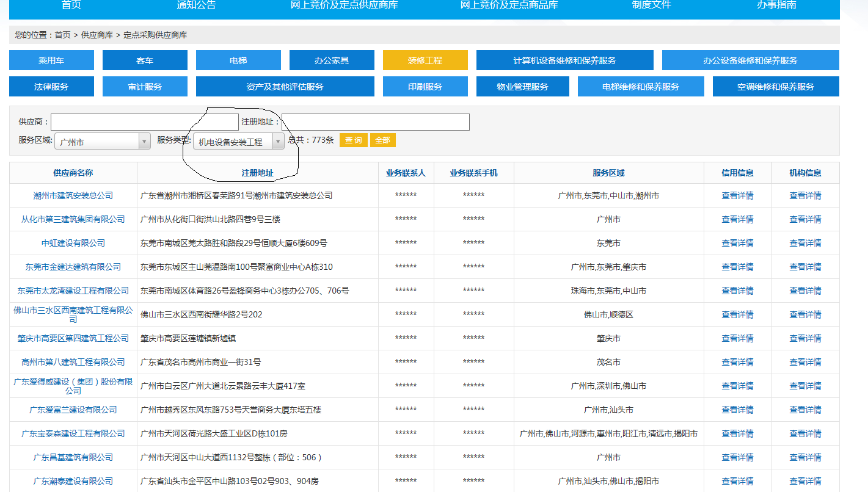Screen dimensions: 868x492
Task: Click the highlighted 装修工程 category
Action: pyautogui.click(x=425, y=60)
